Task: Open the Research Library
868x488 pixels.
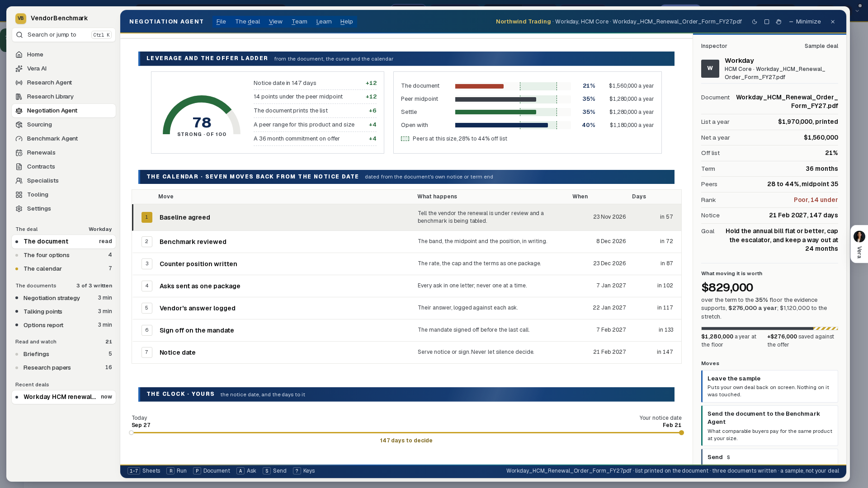Action: coord(64,97)
